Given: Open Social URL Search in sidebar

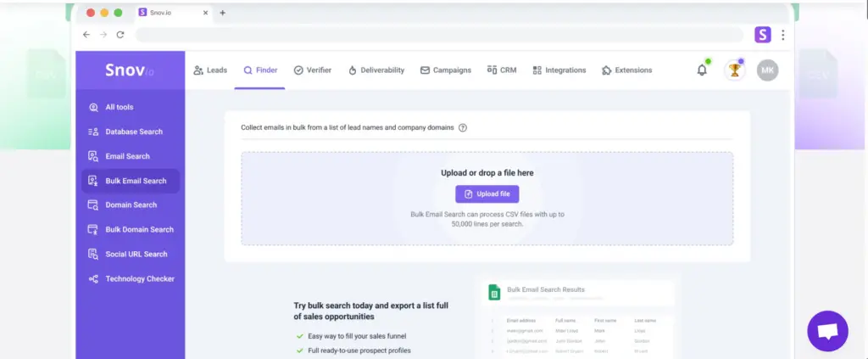Looking at the screenshot, I should 131,255.
